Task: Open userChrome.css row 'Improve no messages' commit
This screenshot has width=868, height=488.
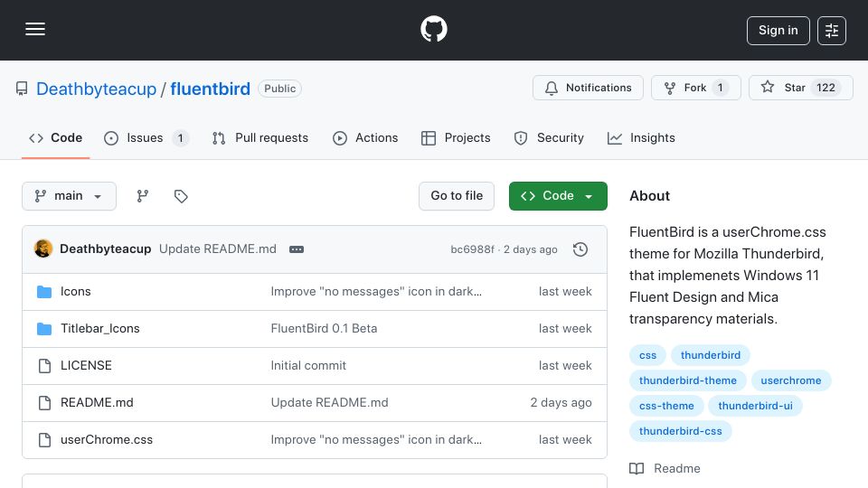Action: click(x=376, y=440)
